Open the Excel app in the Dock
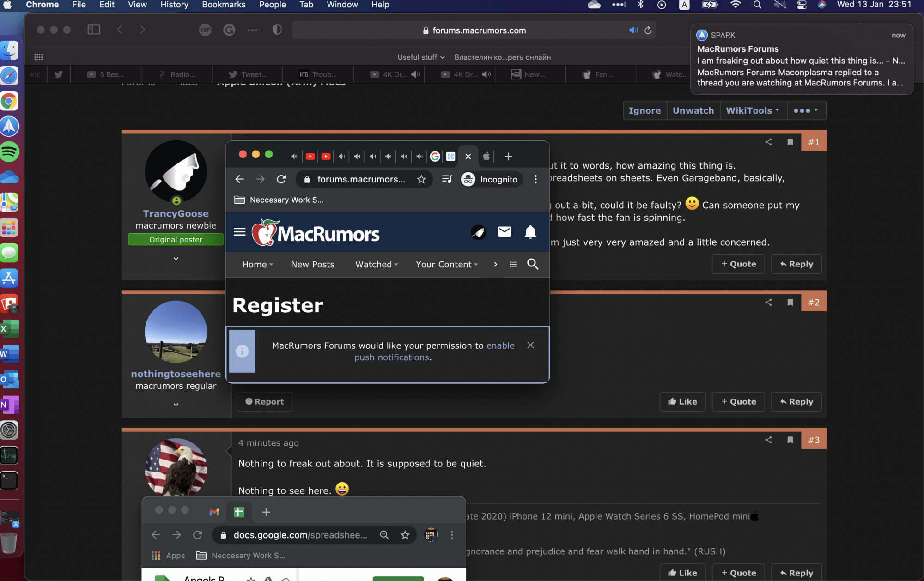The width and height of the screenshot is (924, 581). tap(9, 329)
